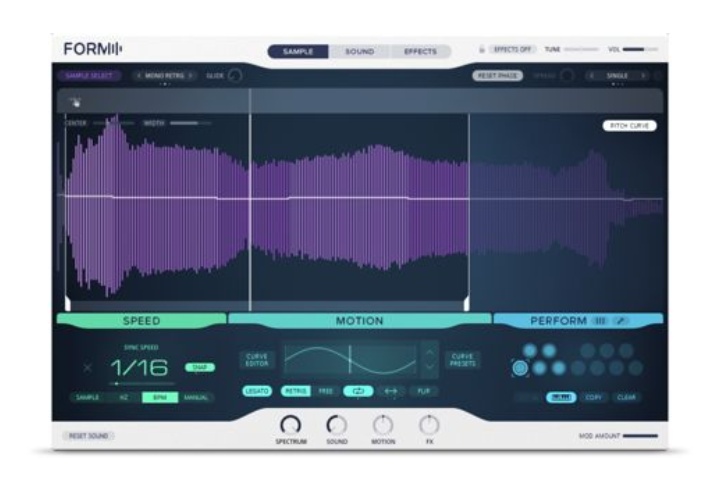Image resolution: width=719 pixels, height=500 pixels.
Task: Set the VOL slider level
Action: coord(640,49)
